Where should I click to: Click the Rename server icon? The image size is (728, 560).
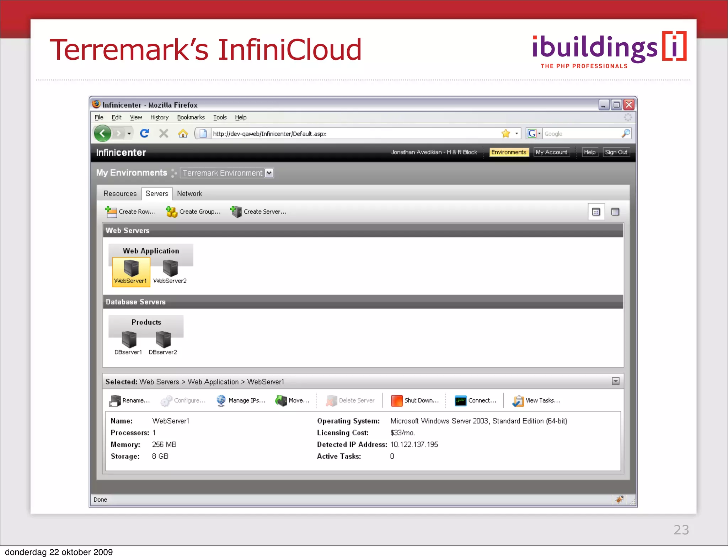point(115,400)
